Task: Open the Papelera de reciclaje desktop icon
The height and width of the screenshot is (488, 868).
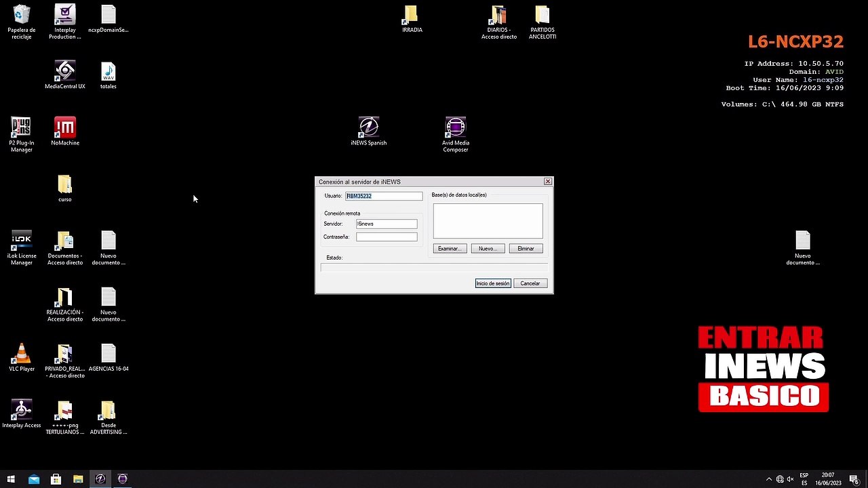Action: (x=22, y=22)
